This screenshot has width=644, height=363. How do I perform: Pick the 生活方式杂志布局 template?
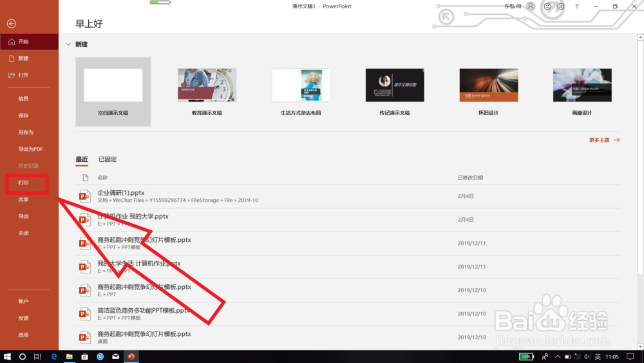click(301, 92)
